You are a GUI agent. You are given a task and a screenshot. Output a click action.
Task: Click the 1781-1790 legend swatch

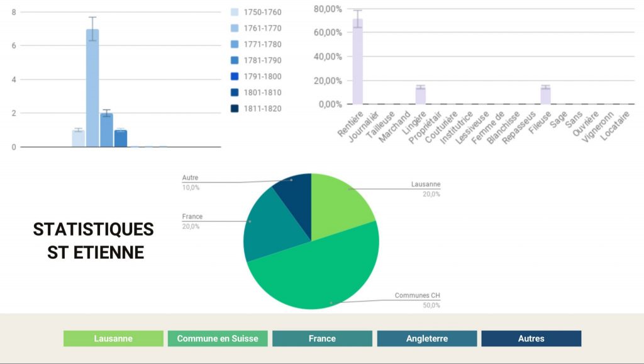(235, 60)
